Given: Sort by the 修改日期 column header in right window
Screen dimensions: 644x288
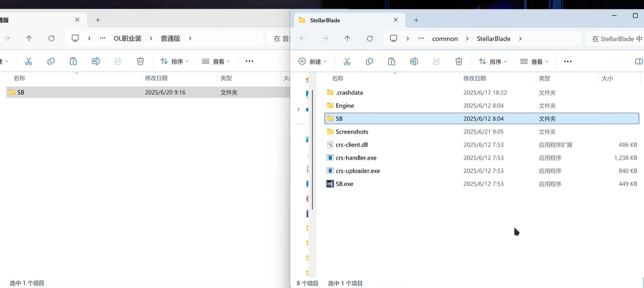Looking at the screenshot, I should (x=475, y=78).
